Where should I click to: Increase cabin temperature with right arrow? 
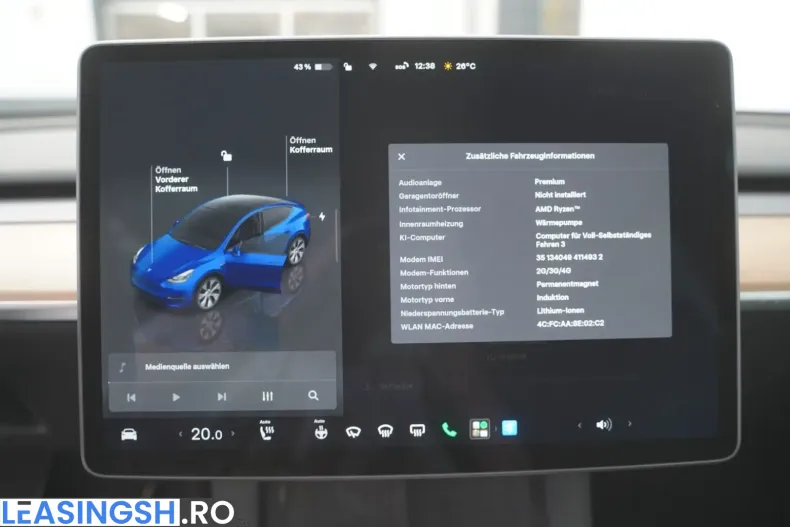tap(233, 433)
